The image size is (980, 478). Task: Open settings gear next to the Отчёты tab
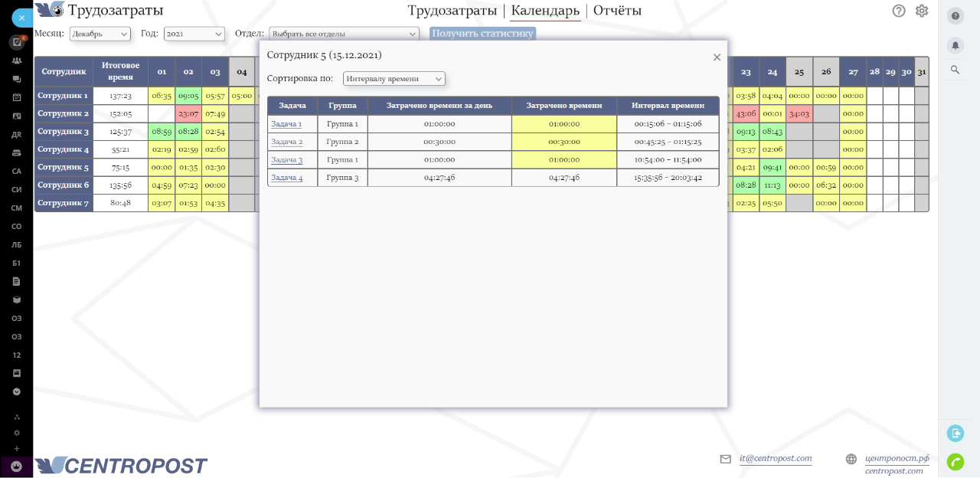coord(922,11)
